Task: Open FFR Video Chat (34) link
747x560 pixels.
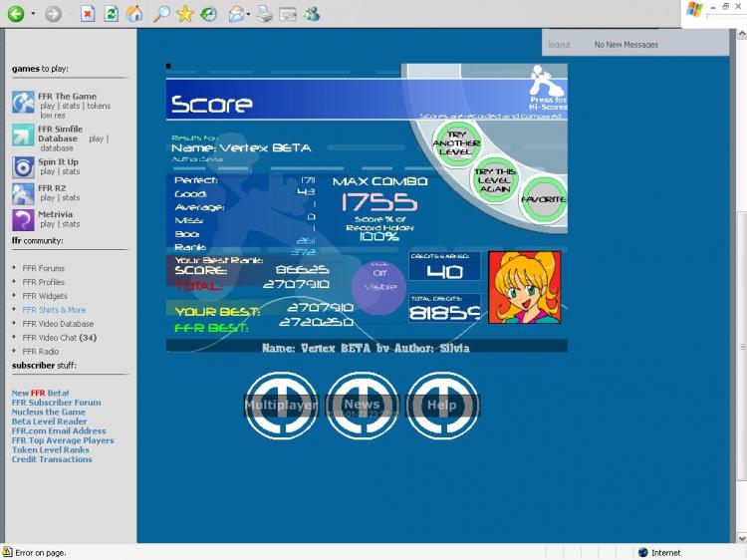Action: [x=60, y=338]
